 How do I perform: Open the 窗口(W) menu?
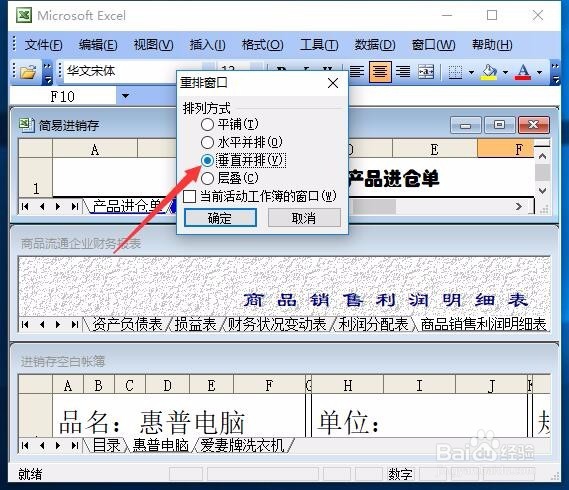[433, 45]
